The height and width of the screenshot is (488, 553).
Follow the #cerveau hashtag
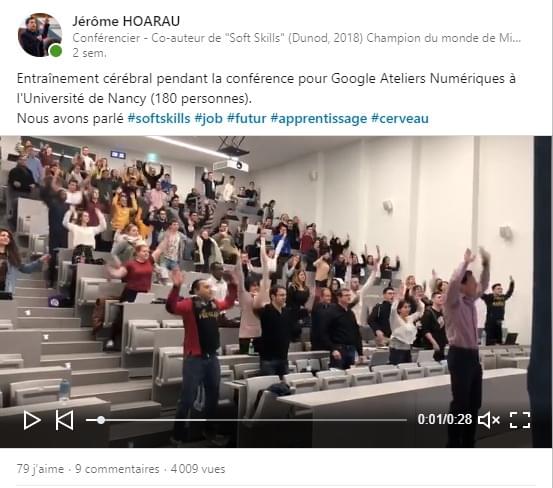[400, 118]
